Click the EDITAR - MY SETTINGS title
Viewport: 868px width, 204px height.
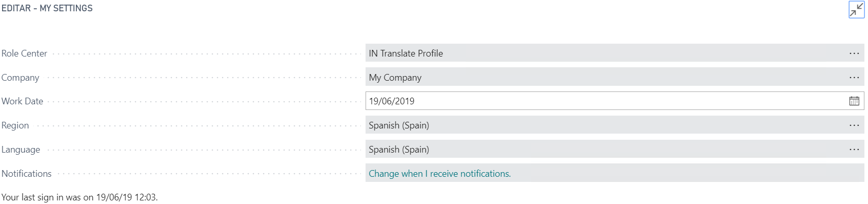coord(47,8)
